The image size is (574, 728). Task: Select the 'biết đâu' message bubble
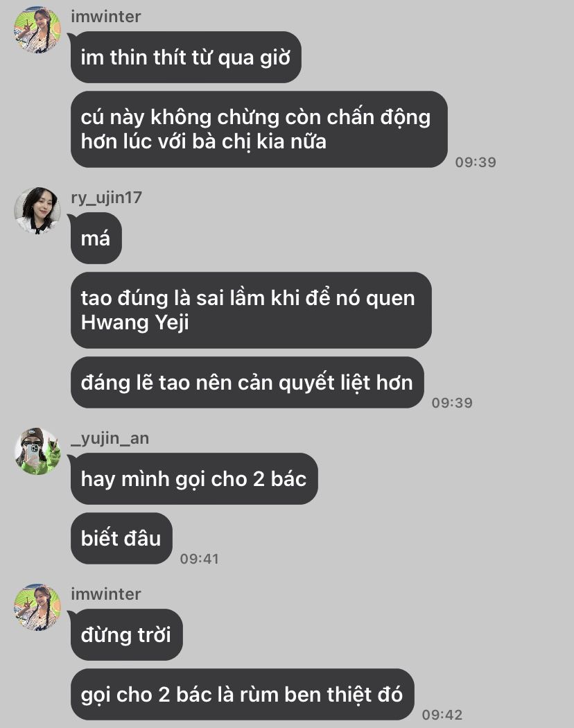pos(122,539)
